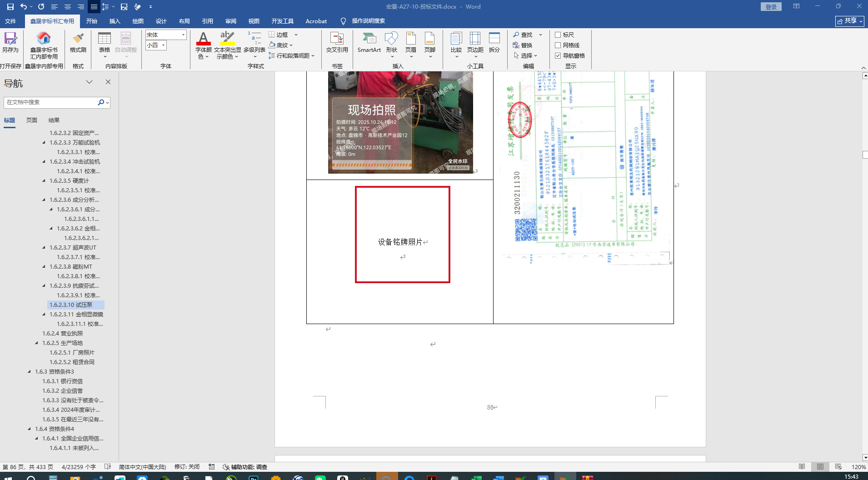The height and width of the screenshot is (480, 868).
Task: Click the 交叉引用 cross-reference icon
Action: (337, 42)
